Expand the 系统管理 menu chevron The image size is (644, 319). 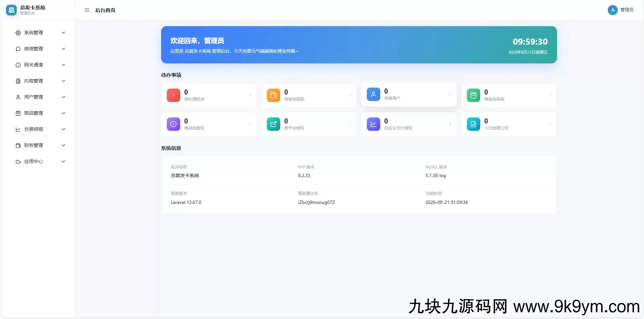[x=63, y=33]
